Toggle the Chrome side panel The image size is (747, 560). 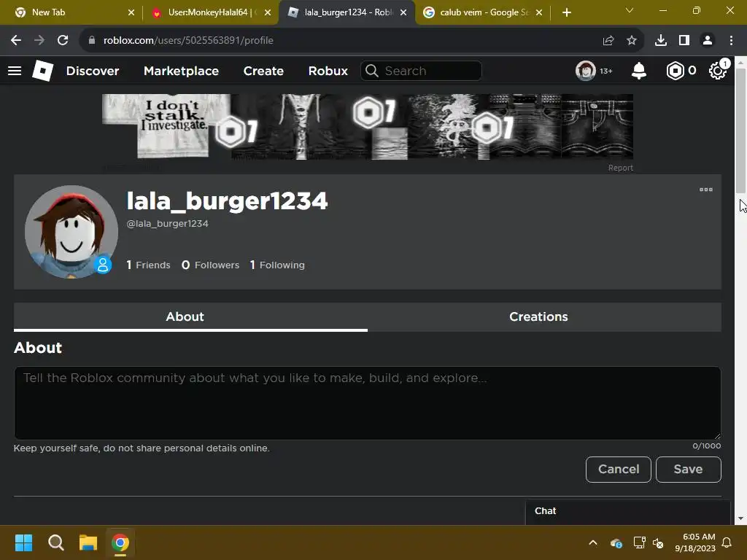tap(684, 41)
